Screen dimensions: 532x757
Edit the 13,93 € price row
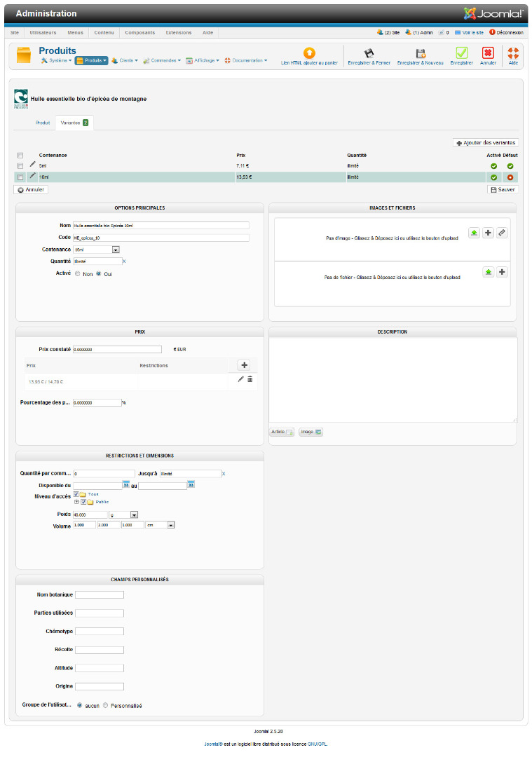[240, 379]
